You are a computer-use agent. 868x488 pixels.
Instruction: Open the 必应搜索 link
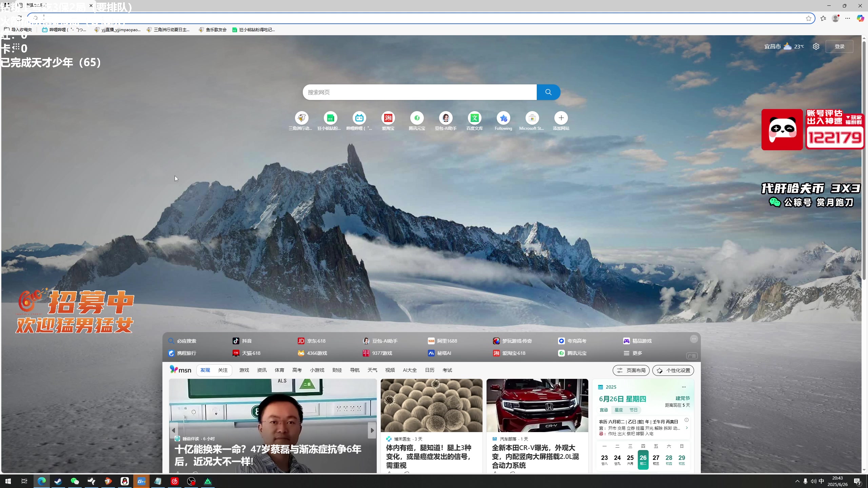coord(182,341)
